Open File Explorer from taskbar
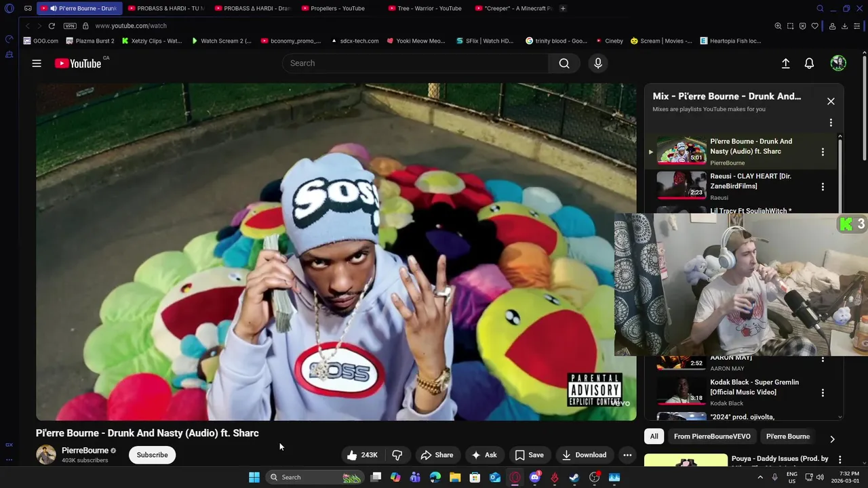This screenshot has width=868, height=488. click(x=455, y=477)
